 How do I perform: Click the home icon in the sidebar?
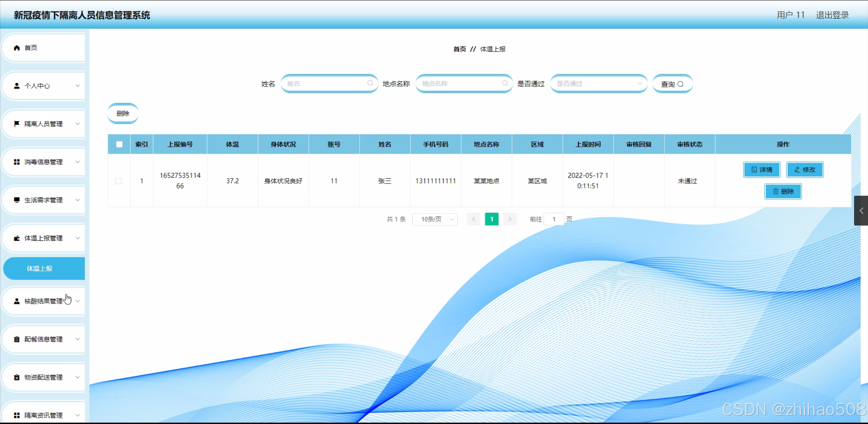17,48
